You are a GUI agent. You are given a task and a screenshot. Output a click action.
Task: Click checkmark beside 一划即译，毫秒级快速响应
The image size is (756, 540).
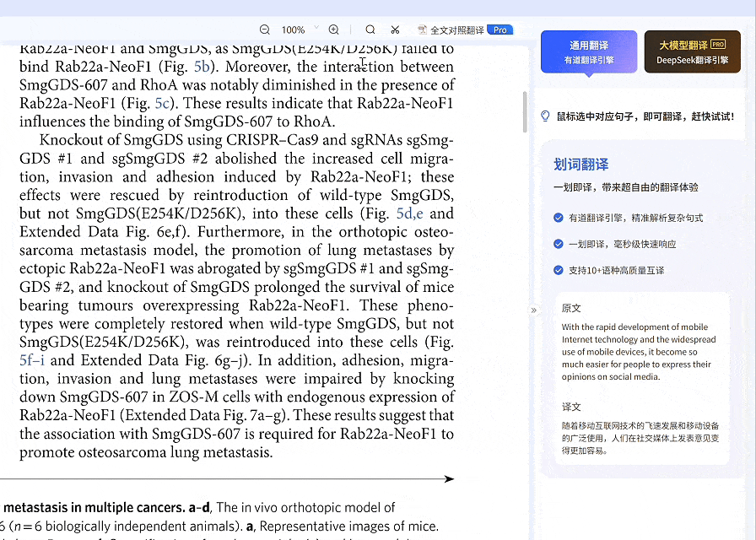click(559, 244)
